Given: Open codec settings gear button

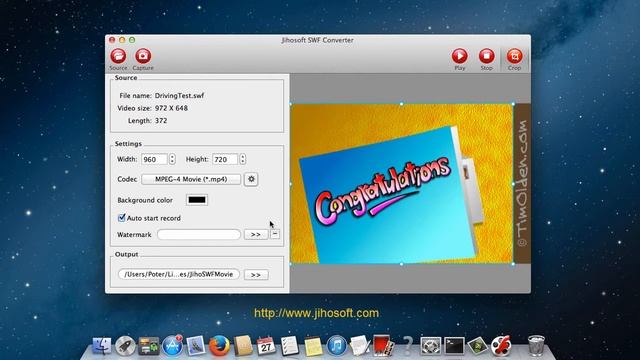Looking at the screenshot, I should tap(251, 179).
